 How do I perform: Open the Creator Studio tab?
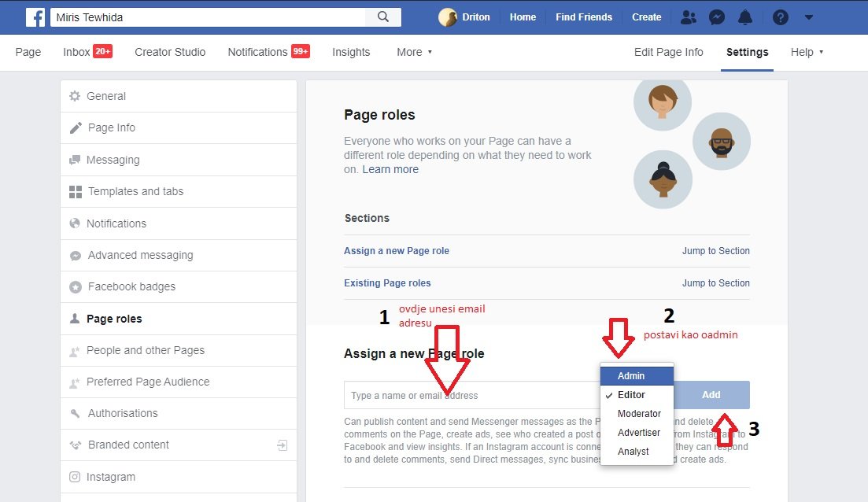[x=170, y=52]
